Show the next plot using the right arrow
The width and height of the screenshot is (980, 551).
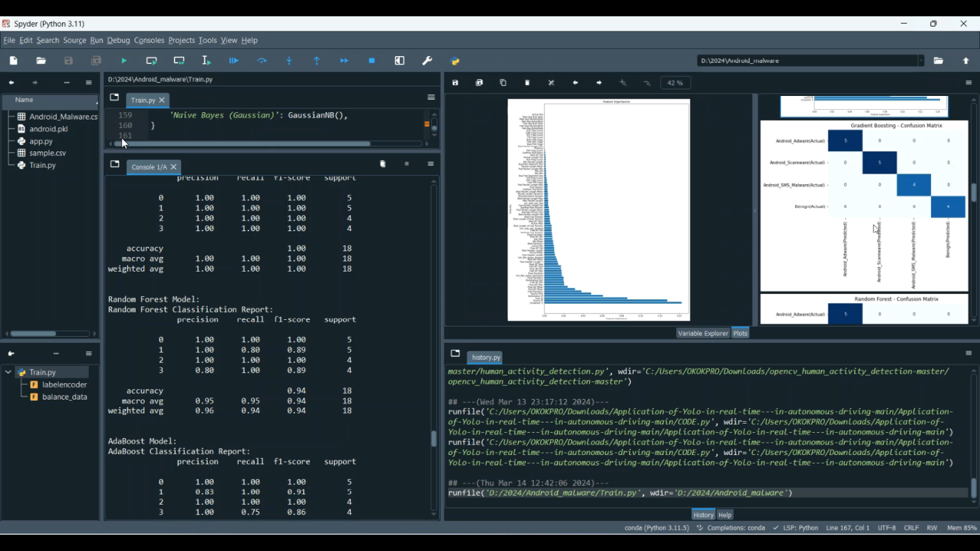click(599, 83)
